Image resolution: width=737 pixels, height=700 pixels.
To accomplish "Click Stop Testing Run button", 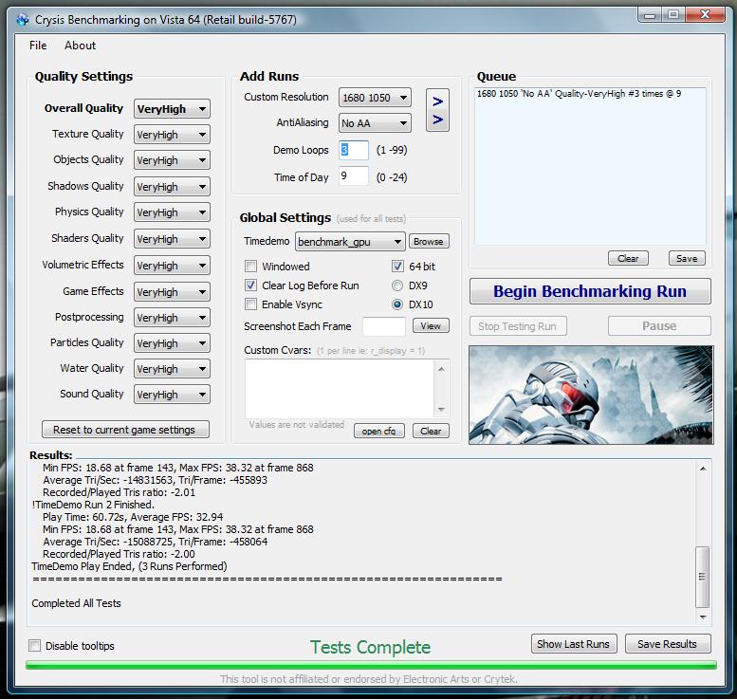I will [518, 325].
